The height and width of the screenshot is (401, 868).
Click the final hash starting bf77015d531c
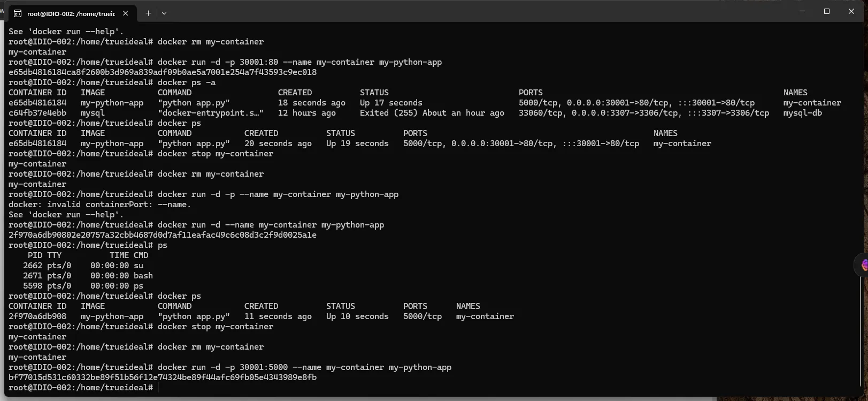[163, 377]
